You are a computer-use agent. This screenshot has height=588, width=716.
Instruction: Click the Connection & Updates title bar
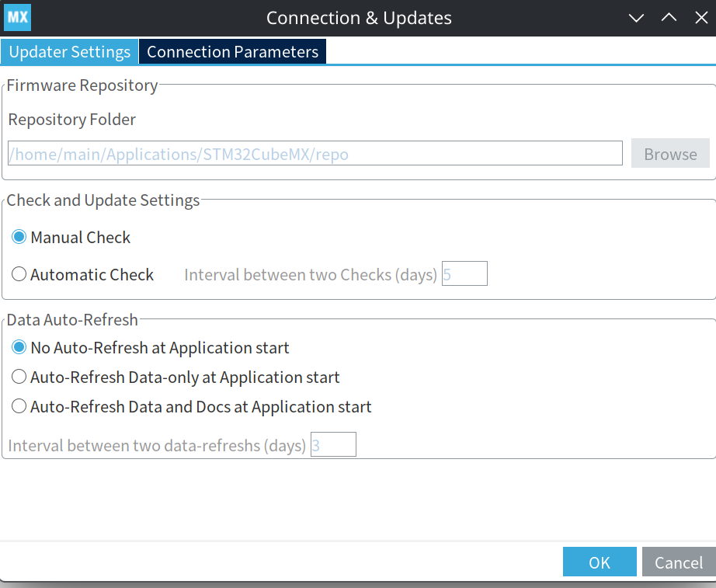359,18
